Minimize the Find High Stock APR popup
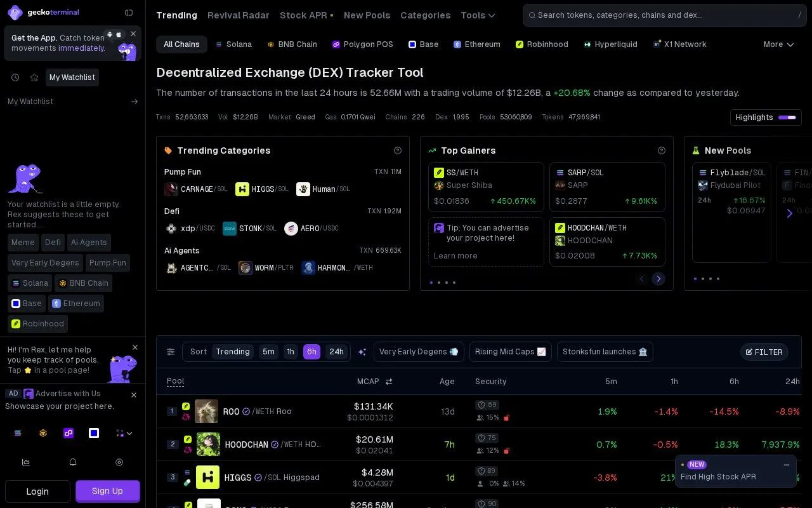This screenshot has height=508, width=812. click(787, 465)
